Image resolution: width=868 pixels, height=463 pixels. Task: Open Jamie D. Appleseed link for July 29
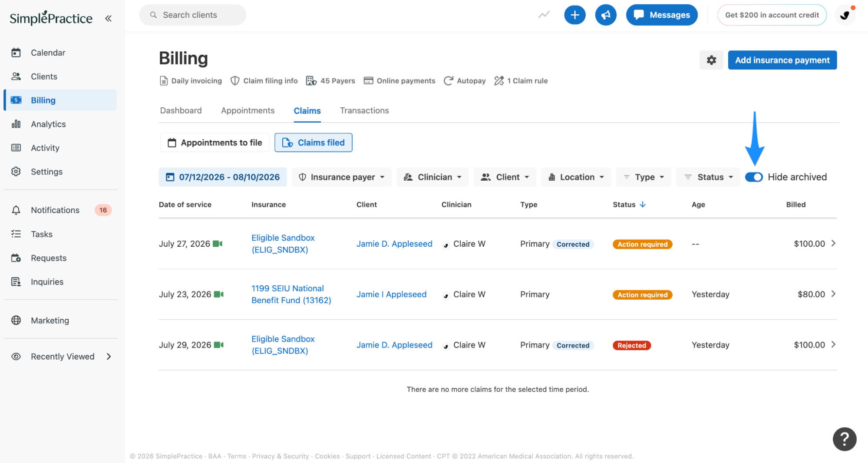[x=394, y=345]
